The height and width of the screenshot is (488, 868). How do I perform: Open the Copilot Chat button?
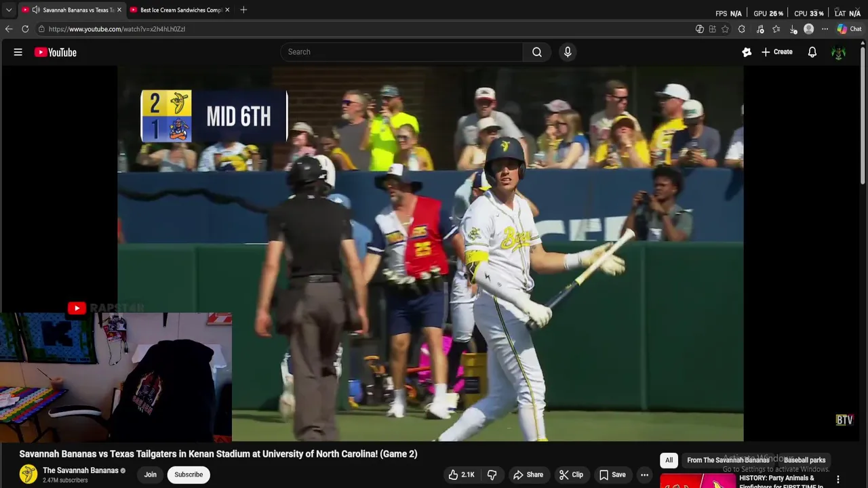[849, 29]
